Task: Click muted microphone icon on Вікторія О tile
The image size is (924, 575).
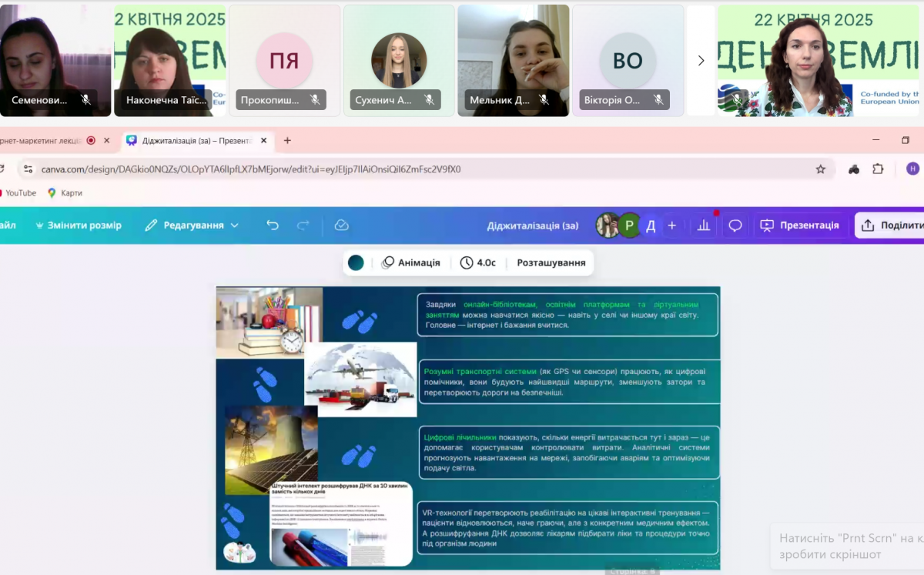Action: (x=658, y=100)
